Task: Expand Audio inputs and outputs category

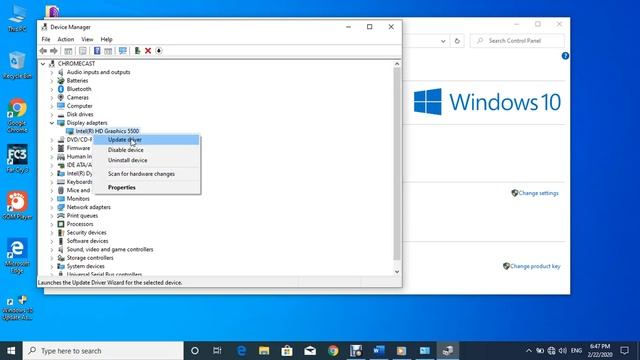Action: point(52,72)
